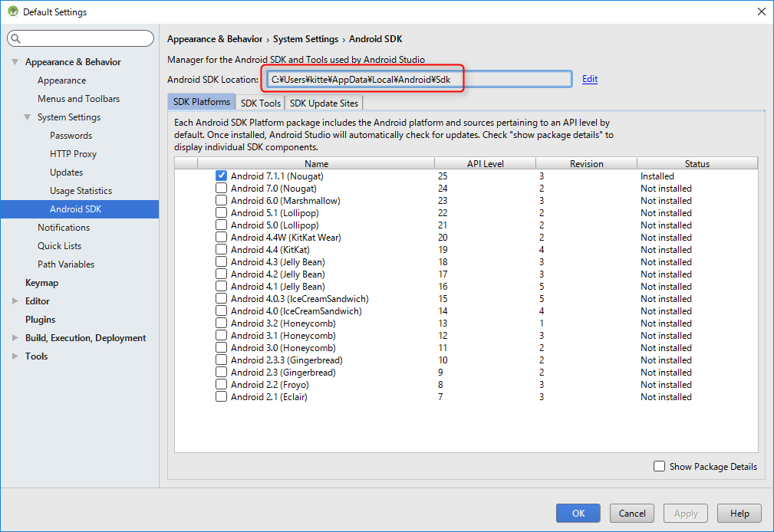
Task: Check Android 2.3 (Gingerbread) checkbox
Action: click(221, 372)
